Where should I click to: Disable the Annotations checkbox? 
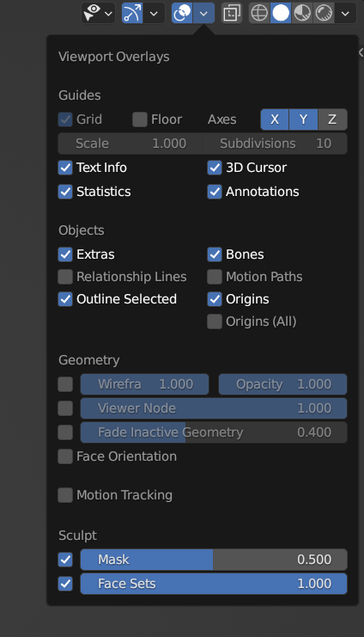[215, 192]
